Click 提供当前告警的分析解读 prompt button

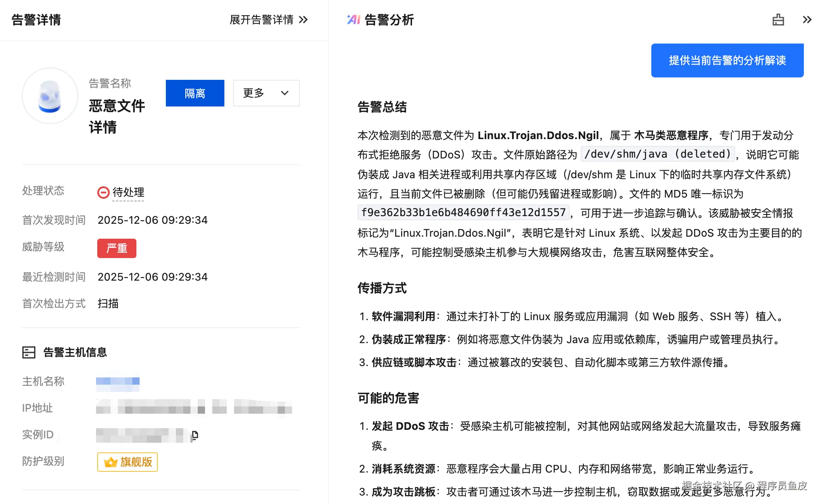[x=727, y=60]
